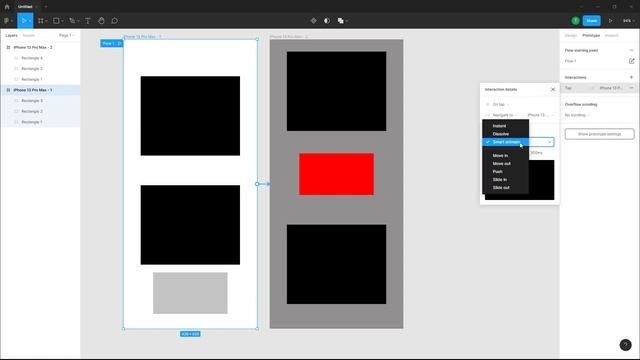This screenshot has width=640, height=360.
Task: Open the On tap trigger dropdown
Action: (500, 104)
